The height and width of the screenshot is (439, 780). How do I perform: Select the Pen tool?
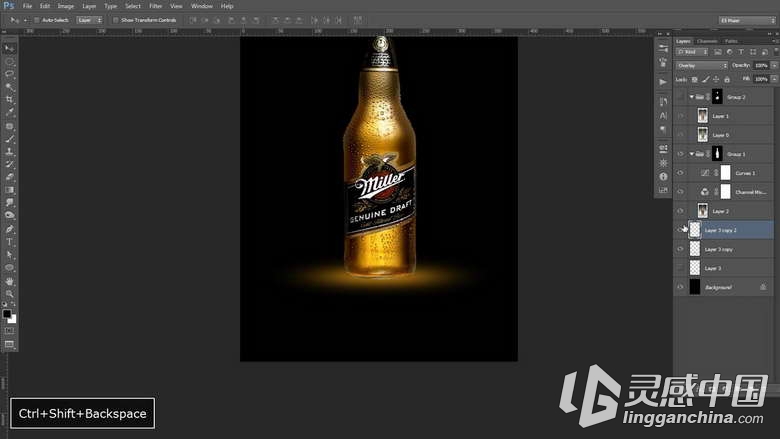[9, 229]
